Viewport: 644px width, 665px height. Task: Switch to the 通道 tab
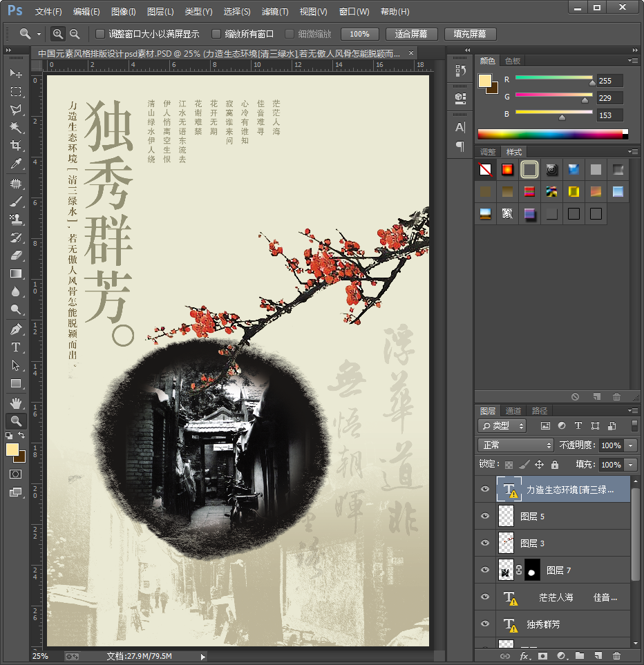(x=513, y=411)
